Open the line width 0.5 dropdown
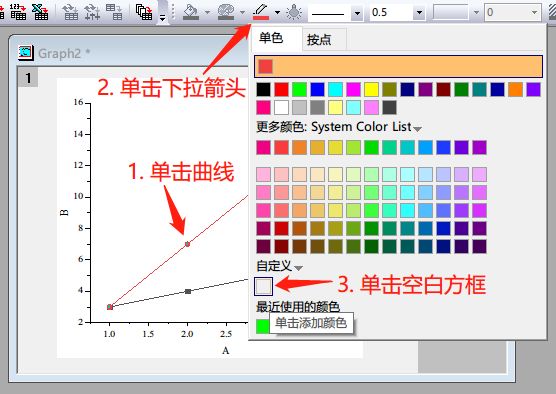The image size is (556, 394). pos(419,13)
